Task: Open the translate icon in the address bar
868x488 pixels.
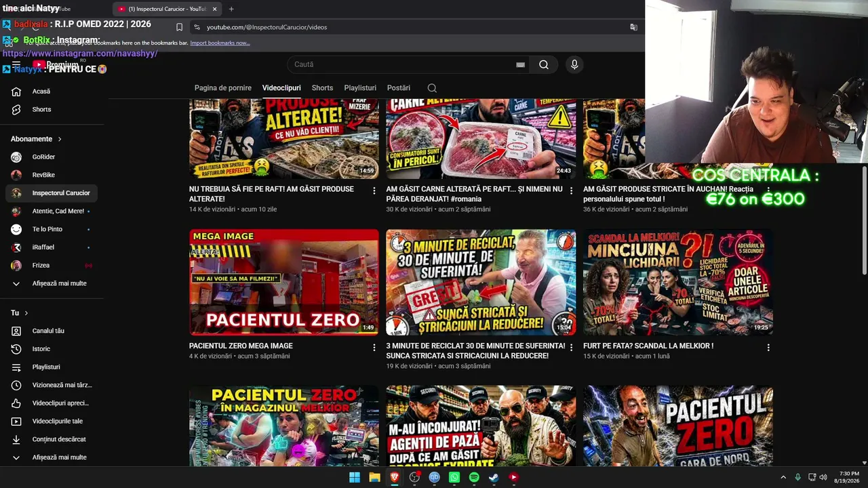Action: click(633, 27)
